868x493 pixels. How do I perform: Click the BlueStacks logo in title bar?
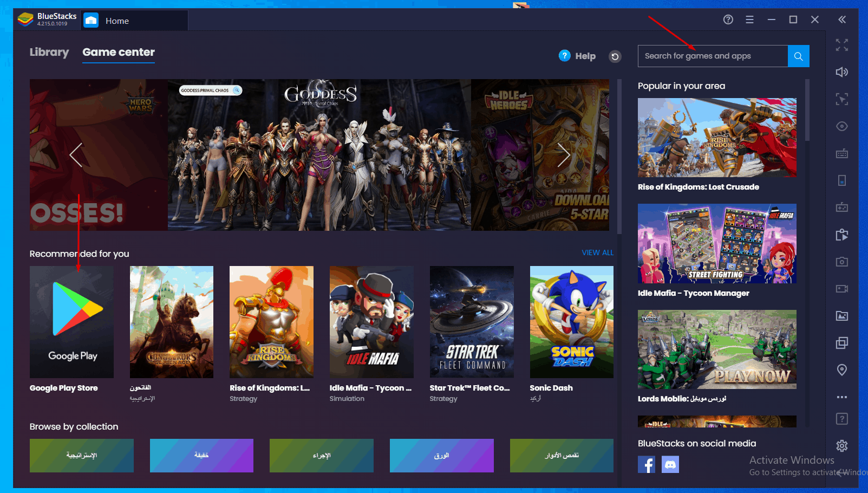click(x=25, y=20)
